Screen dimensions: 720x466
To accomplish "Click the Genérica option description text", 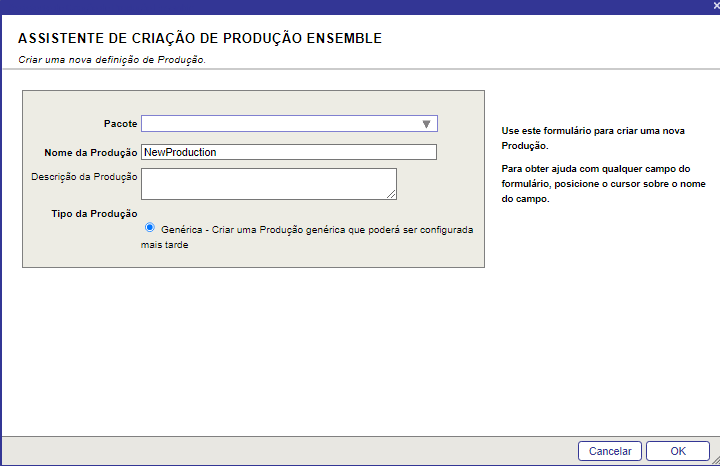I will coord(307,237).
